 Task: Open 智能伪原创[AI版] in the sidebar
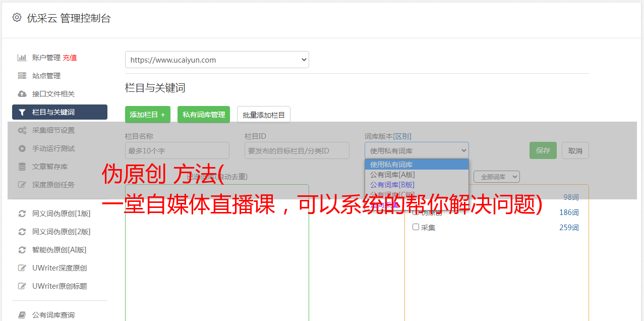pyautogui.click(x=60, y=250)
